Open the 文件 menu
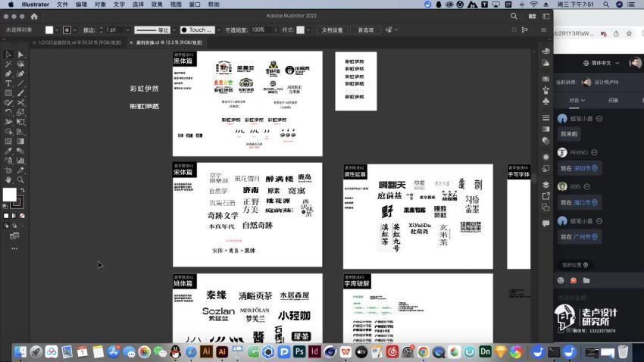 tap(62, 4)
